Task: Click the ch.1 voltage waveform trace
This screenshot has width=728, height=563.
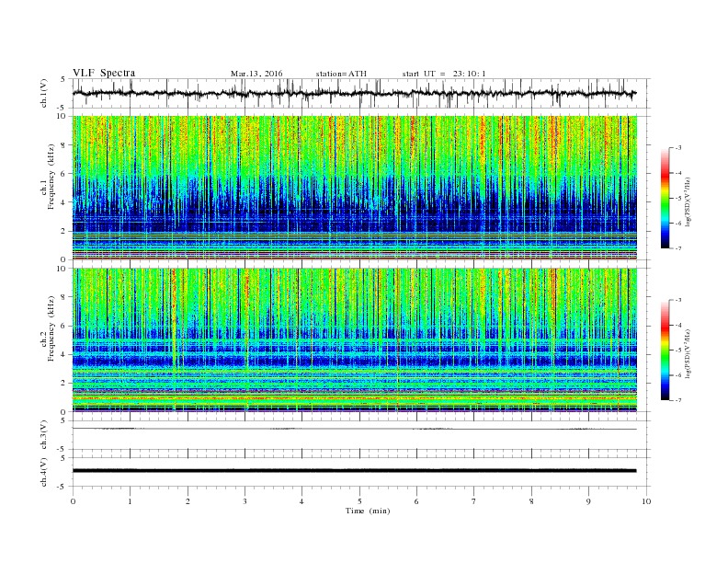Action: point(354,93)
